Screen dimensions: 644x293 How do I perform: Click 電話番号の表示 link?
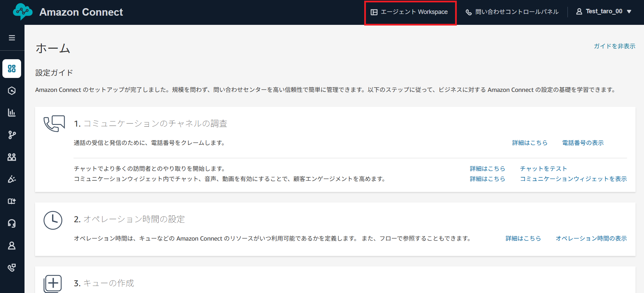tap(583, 143)
